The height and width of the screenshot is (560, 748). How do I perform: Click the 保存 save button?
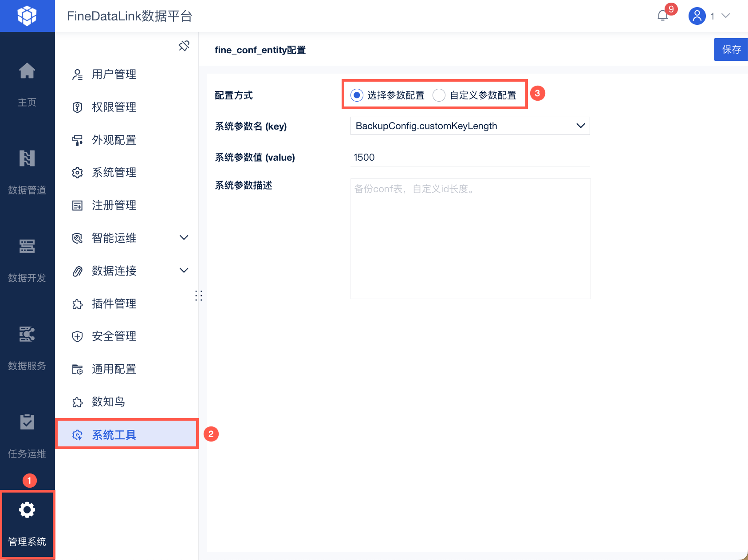pyautogui.click(x=731, y=49)
